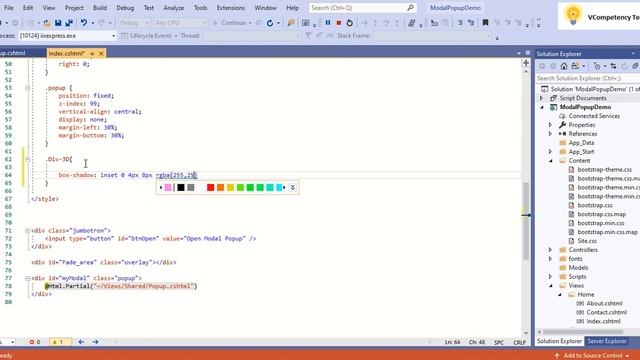This screenshot has height=360, width=640.
Task: Expand the Controllers folder
Action: (x=550, y=250)
